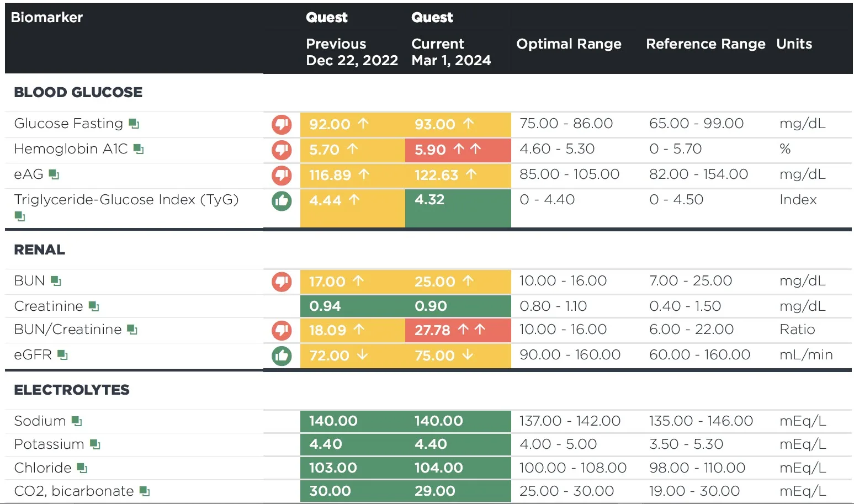Click the Optimal Range column header
854x504 pixels.
click(569, 44)
